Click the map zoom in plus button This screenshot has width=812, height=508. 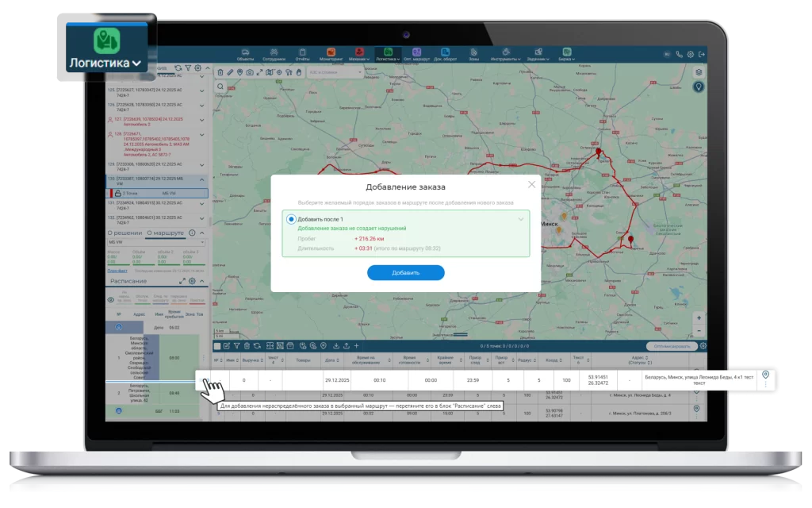pyautogui.click(x=699, y=317)
